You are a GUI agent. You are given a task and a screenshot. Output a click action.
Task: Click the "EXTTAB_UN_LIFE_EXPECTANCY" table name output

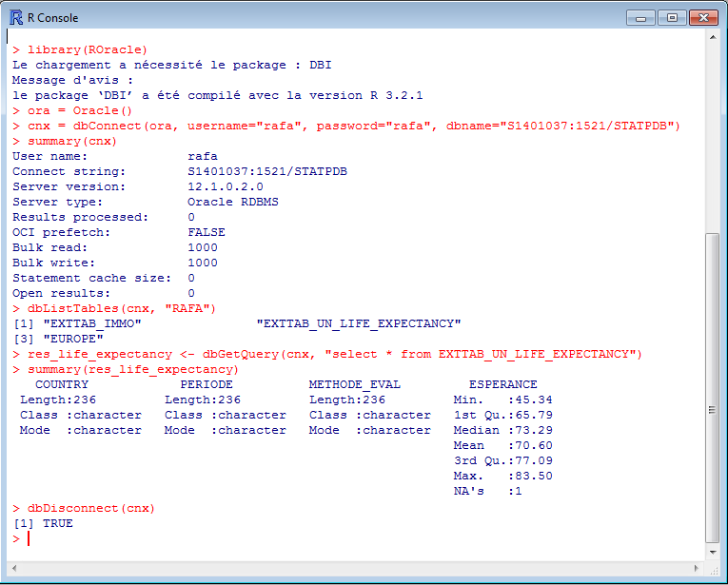[x=360, y=323]
